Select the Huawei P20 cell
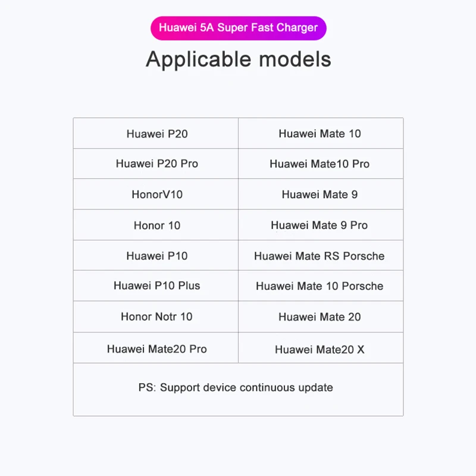The height and width of the screenshot is (476, 476). (156, 134)
